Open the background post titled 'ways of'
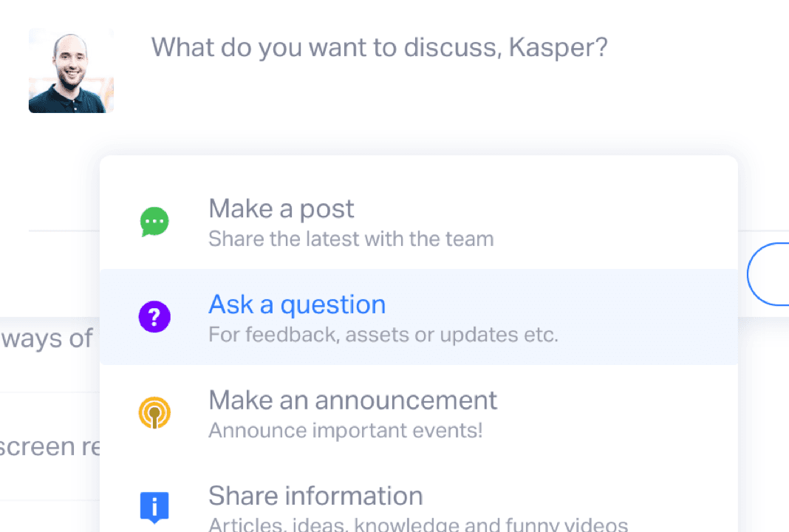The width and height of the screenshot is (789, 532). point(47,338)
